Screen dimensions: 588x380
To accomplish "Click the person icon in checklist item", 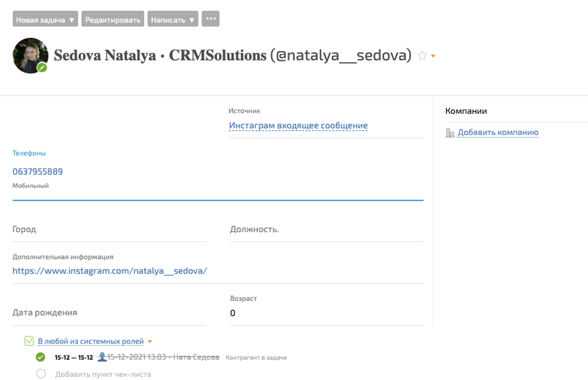I will coord(102,357).
